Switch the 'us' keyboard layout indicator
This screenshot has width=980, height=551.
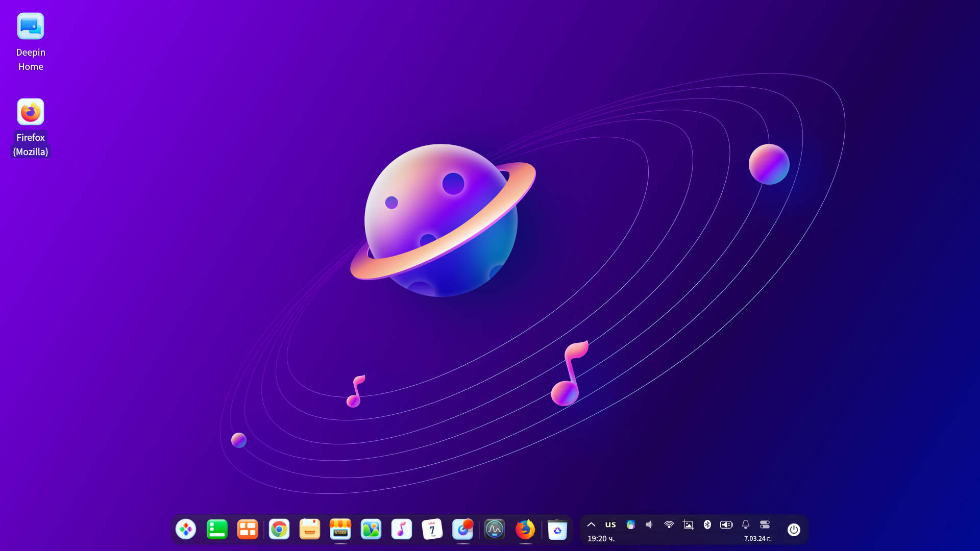tap(610, 524)
